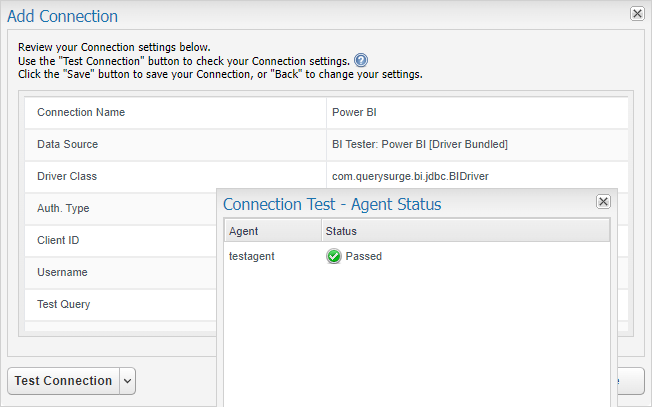This screenshot has width=652, height=407.
Task: Click the green Passed checkmark icon
Action: (x=333, y=256)
